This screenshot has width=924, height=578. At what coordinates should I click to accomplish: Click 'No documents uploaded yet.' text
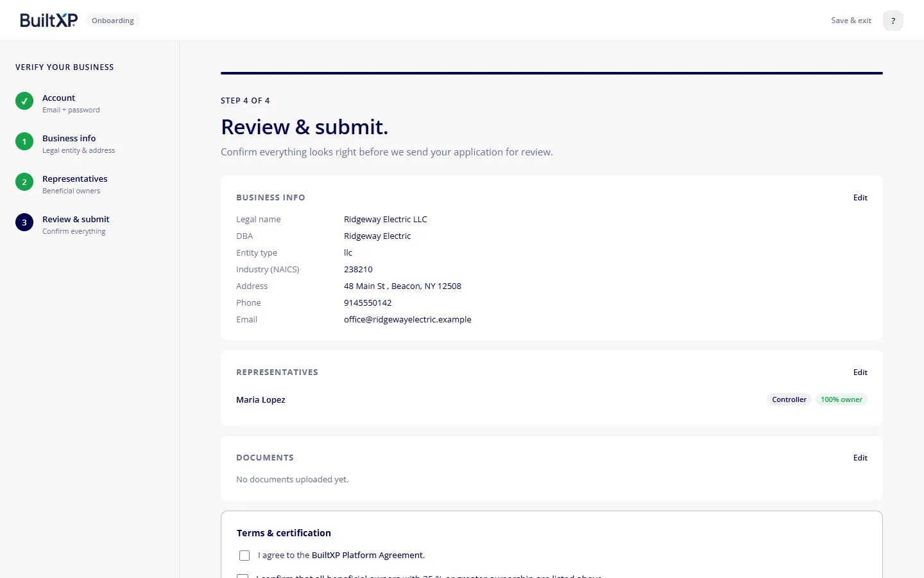(293, 480)
